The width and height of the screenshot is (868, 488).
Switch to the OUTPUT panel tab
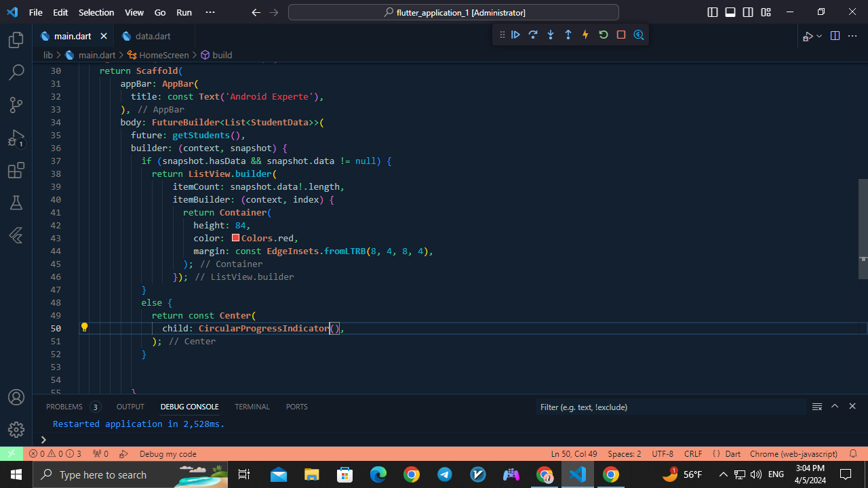pos(130,407)
